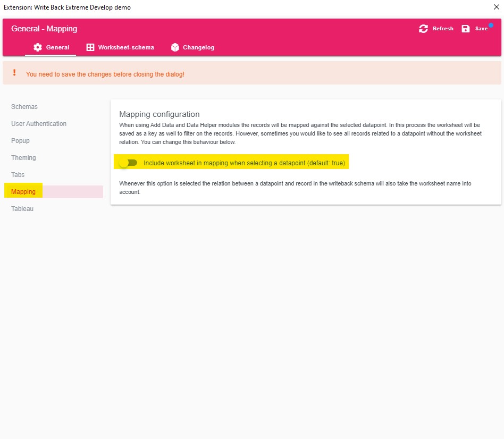Screen dimensions: 504x439
Task: Open Schemas in the sidebar
Action: (x=24, y=107)
